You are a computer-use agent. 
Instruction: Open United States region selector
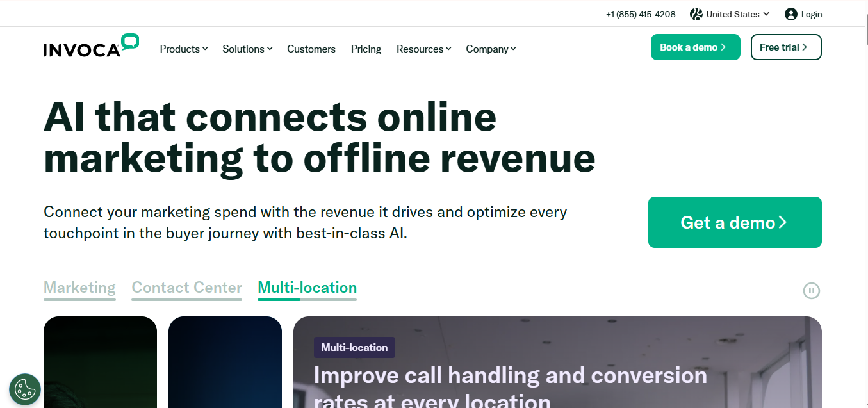pos(733,14)
